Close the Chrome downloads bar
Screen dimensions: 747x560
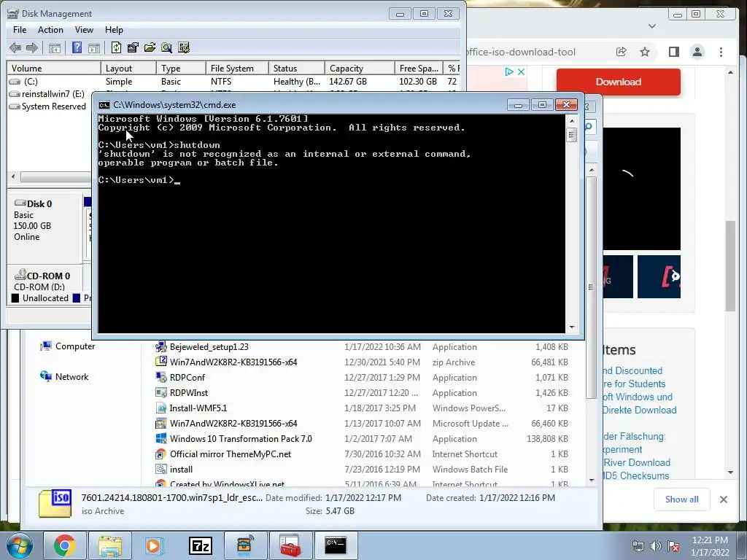(724, 499)
